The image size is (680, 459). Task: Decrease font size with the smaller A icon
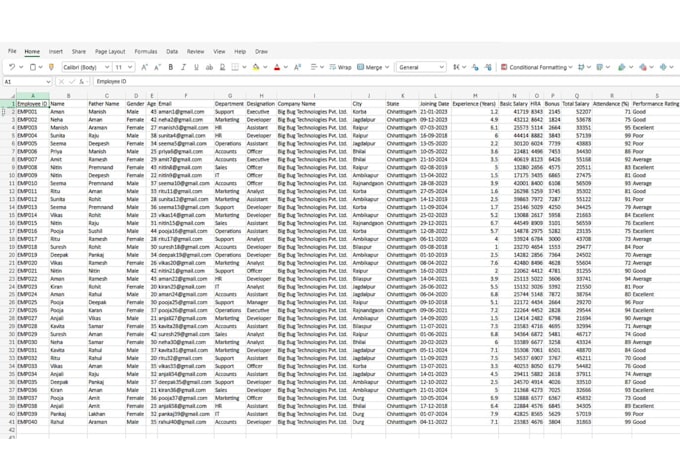[x=157, y=67]
